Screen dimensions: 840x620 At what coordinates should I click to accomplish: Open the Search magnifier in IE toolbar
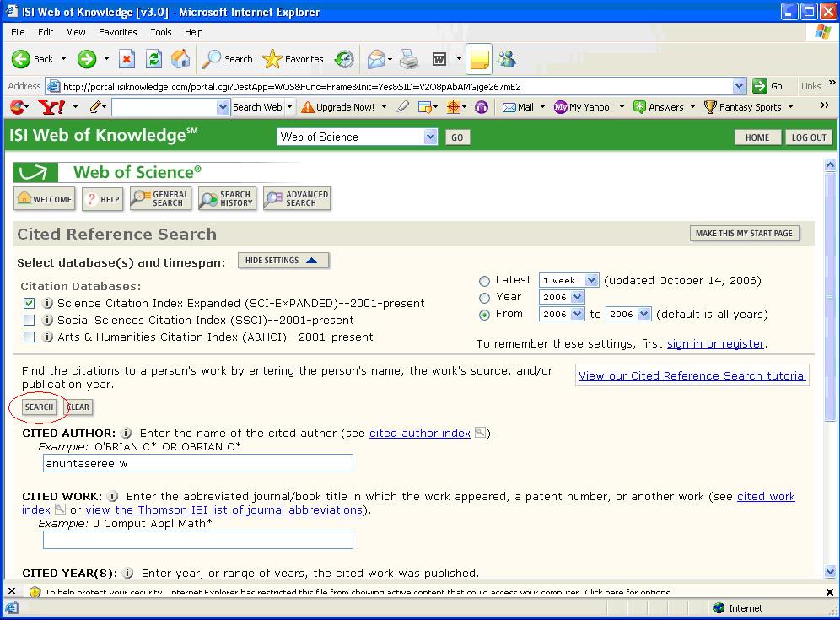tap(211, 59)
